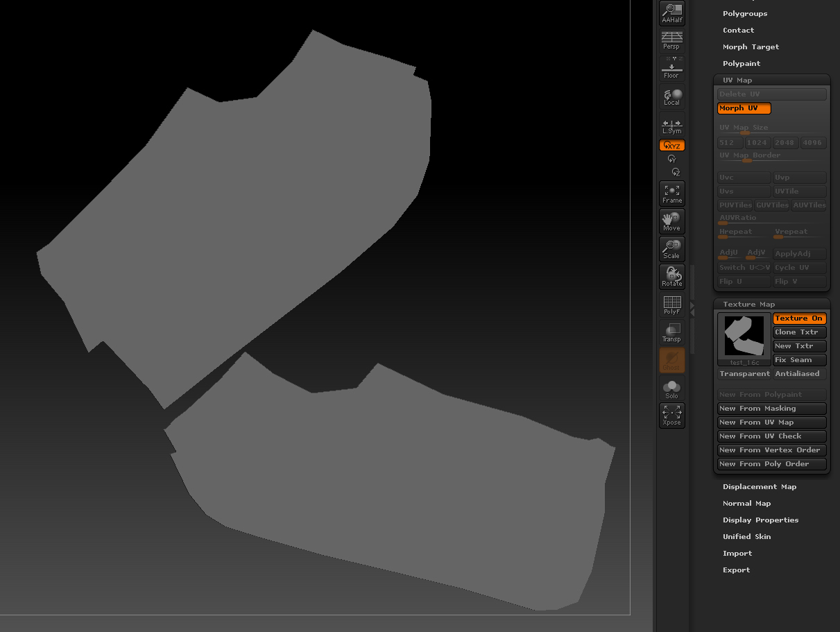Toggle Morph UV off

point(744,108)
